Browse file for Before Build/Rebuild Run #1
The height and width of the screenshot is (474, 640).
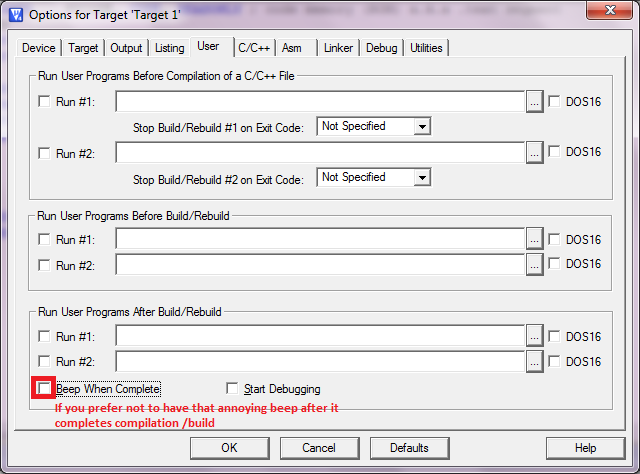[x=535, y=239]
